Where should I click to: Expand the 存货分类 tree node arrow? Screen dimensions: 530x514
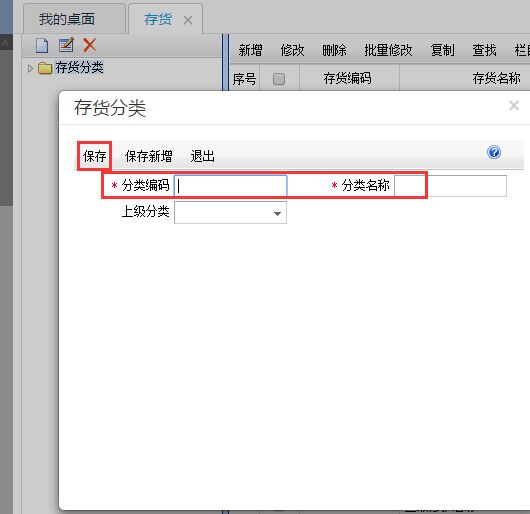click(x=30, y=69)
